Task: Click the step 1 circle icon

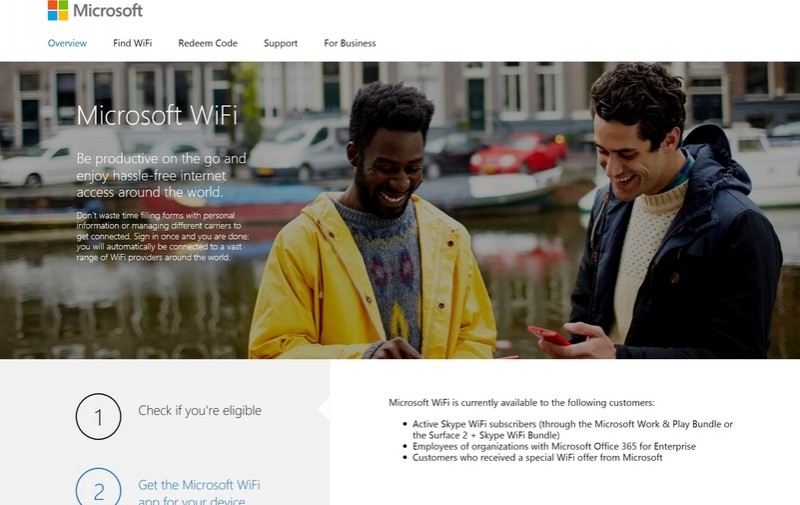Action: [98, 416]
